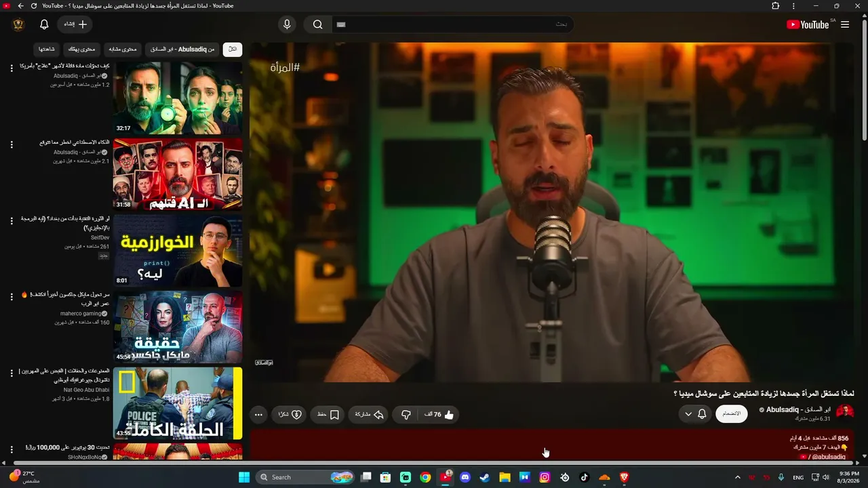Start voice search with the microphone icon
This screenshot has width=868, height=488.
[x=287, y=24]
